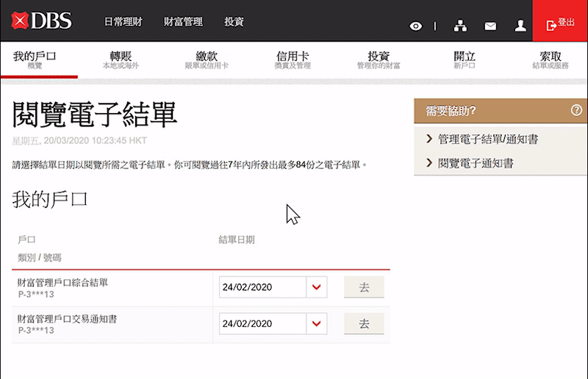Viewport: 588px width, 379px height.
Task: Click the 登出 logout button
Action: [560, 24]
